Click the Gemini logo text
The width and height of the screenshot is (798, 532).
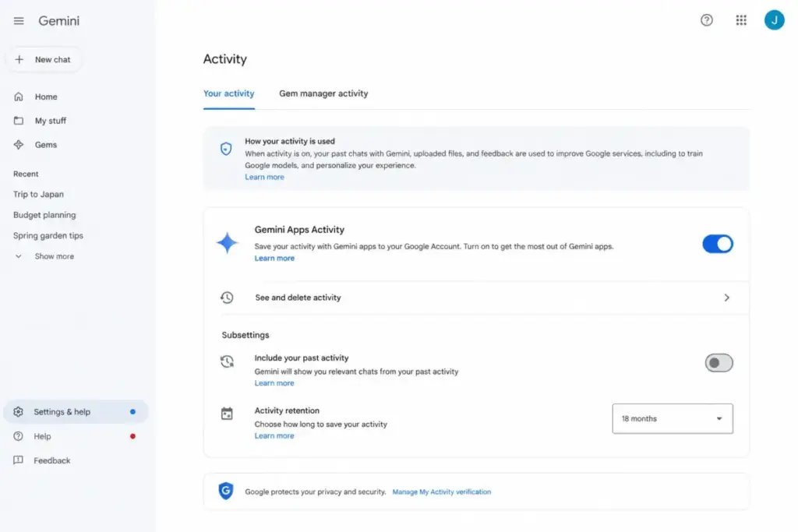pos(59,21)
